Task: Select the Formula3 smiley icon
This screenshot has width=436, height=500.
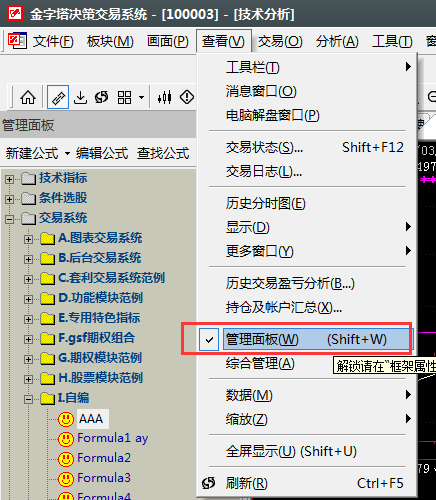Action: tap(66, 479)
